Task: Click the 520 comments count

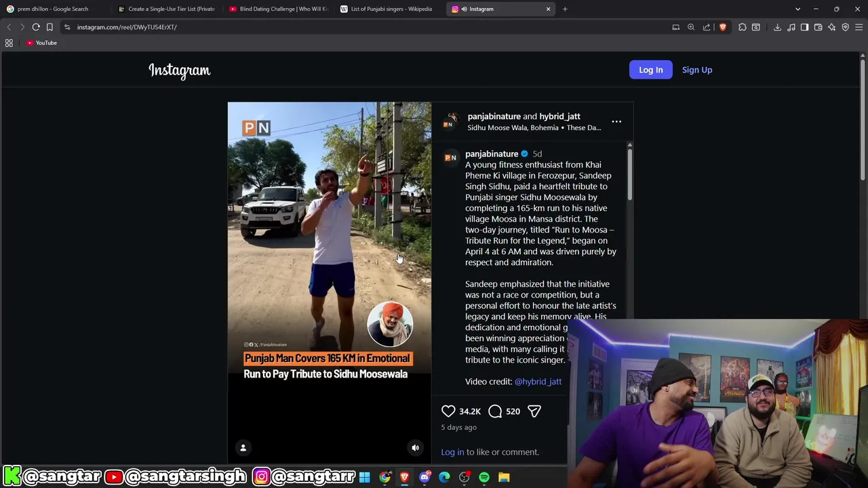Action: 513,411
